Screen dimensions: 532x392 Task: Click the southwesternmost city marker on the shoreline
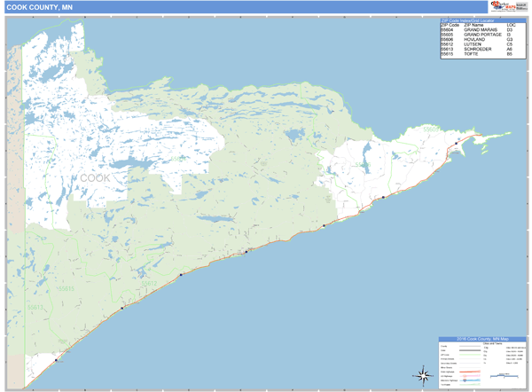click(x=55, y=359)
